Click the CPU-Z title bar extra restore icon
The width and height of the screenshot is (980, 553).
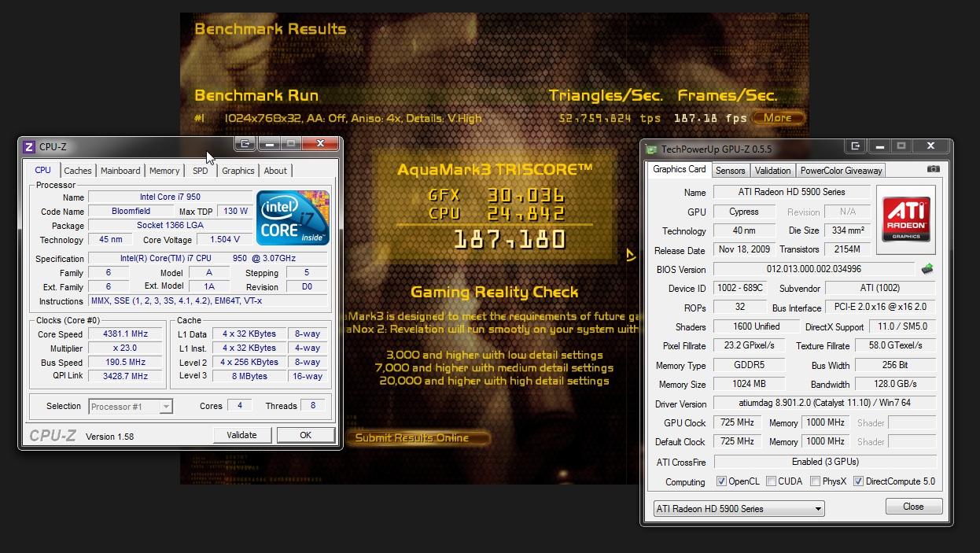click(245, 143)
